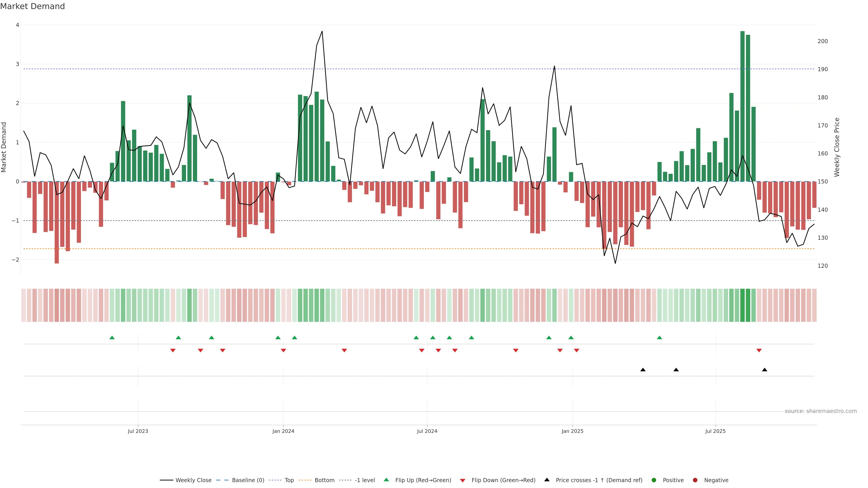Image resolution: width=868 pixels, height=488 pixels.
Task: Hide the Top dotted line series
Action: click(289, 480)
